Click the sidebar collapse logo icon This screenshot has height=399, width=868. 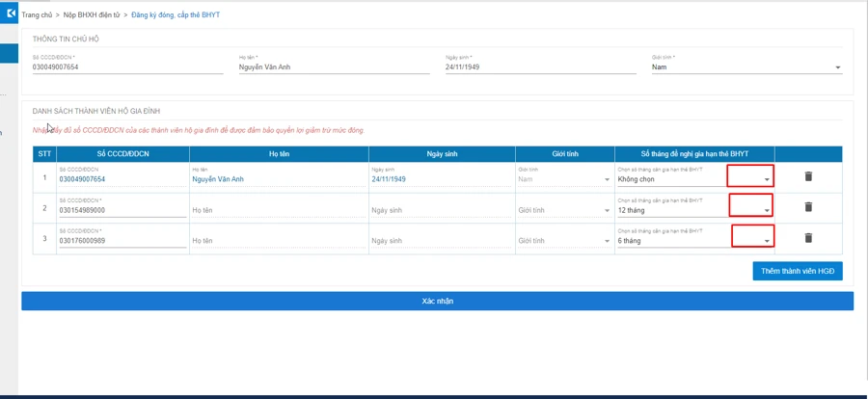coord(11,13)
